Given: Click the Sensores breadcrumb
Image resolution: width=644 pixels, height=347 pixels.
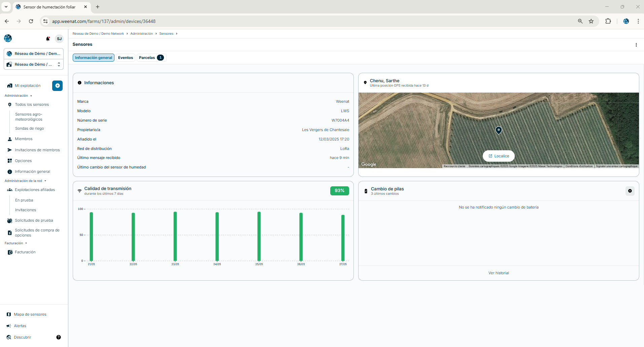Looking at the screenshot, I should pos(166,34).
